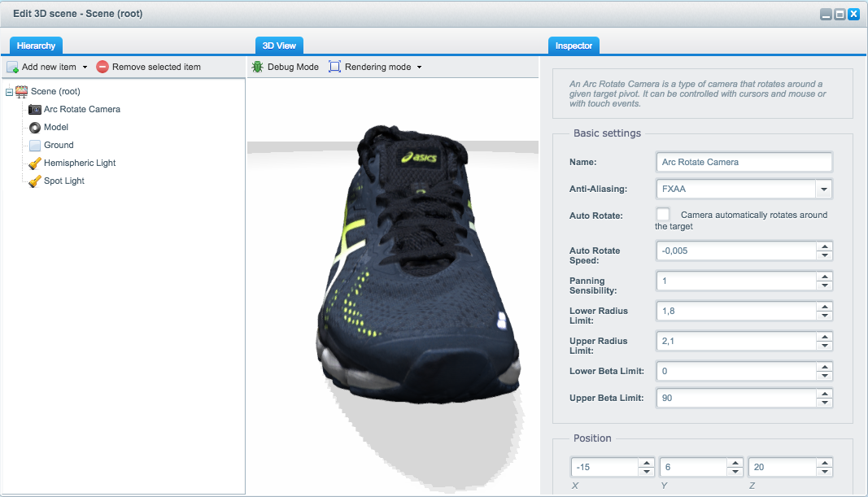Viewport: 868px width, 497px height.
Task: Click the Remove selected item button label
Action: point(157,67)
